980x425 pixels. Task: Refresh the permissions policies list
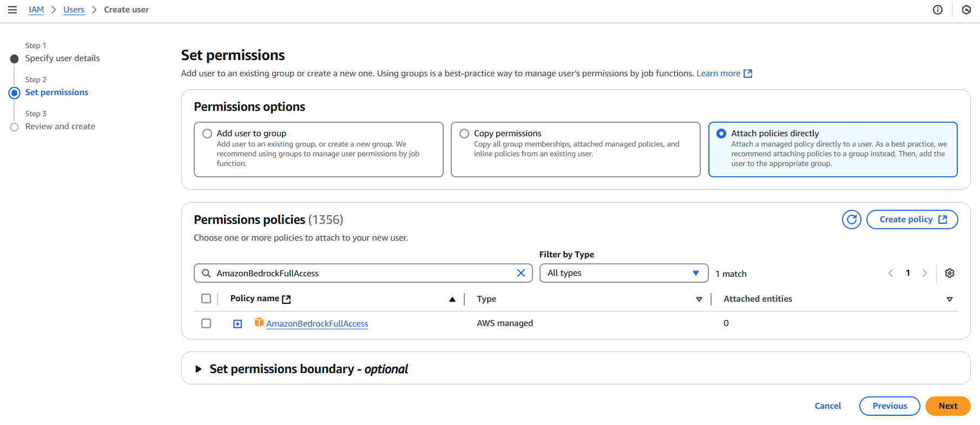(851, 220)
